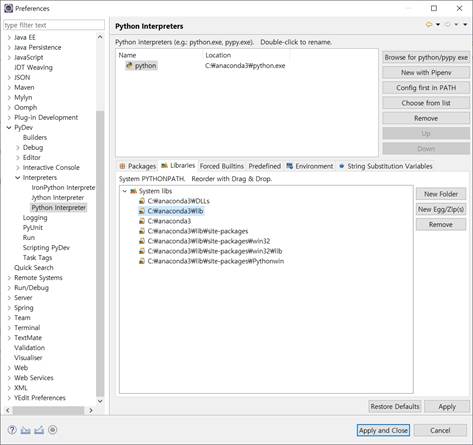Viewport: 473px width, 445px height.
Task: Click the type filter text field
Action: pos(54,25)
